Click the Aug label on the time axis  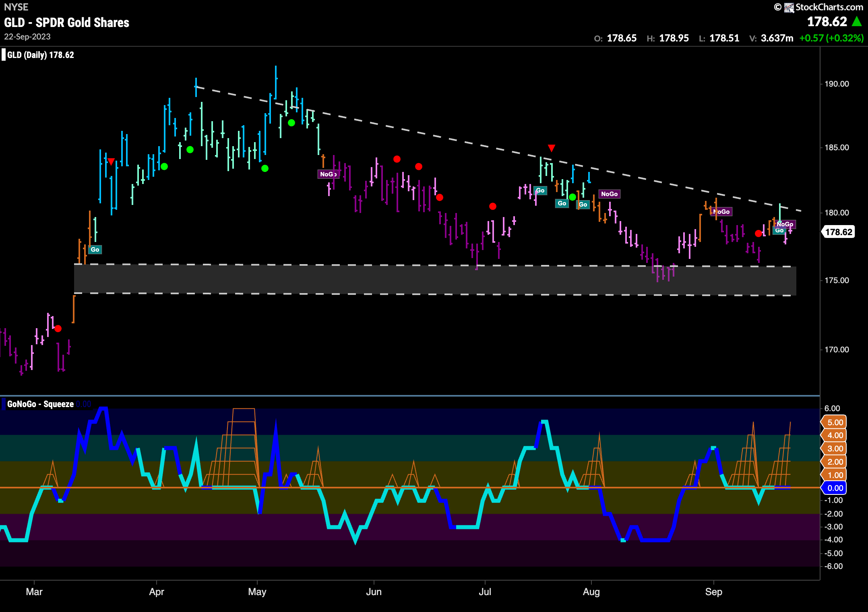click(x=591, y=592)
